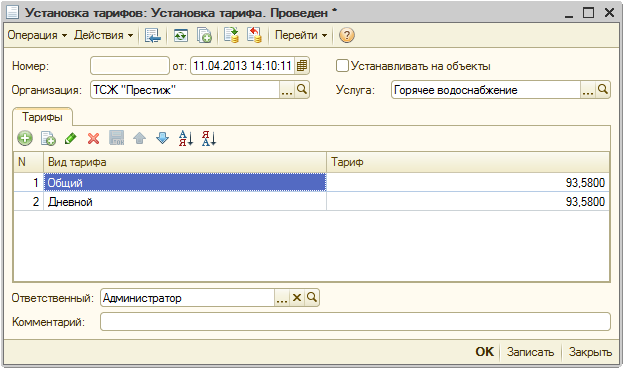Screen dimensions: 623x368
Task: Maximize the Установка тарифов window
Action: [588, 13]
